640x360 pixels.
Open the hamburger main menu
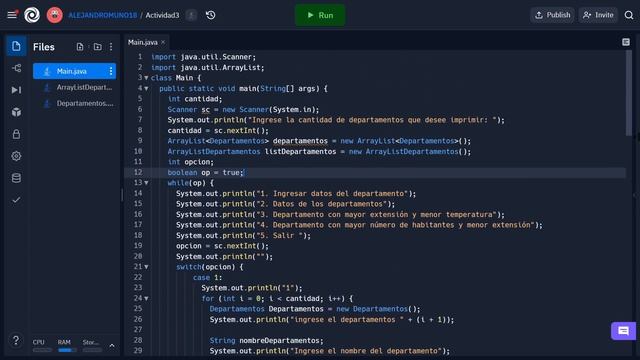(12, 15)
